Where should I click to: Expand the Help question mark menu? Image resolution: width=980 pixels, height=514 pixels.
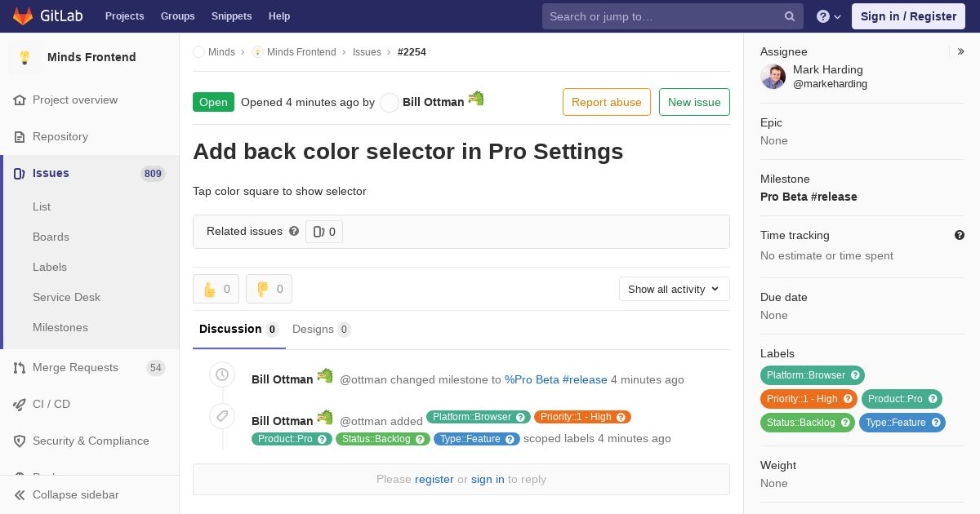(829, 16)
